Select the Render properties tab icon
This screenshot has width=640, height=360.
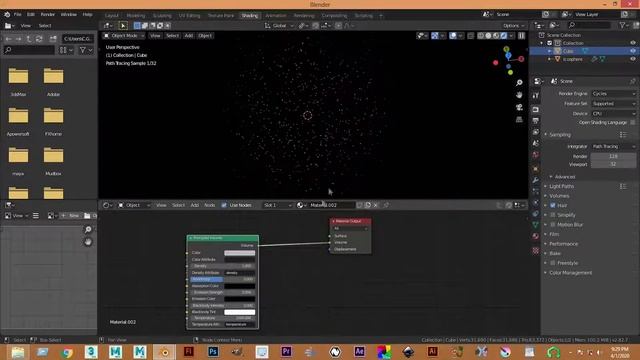536,109
